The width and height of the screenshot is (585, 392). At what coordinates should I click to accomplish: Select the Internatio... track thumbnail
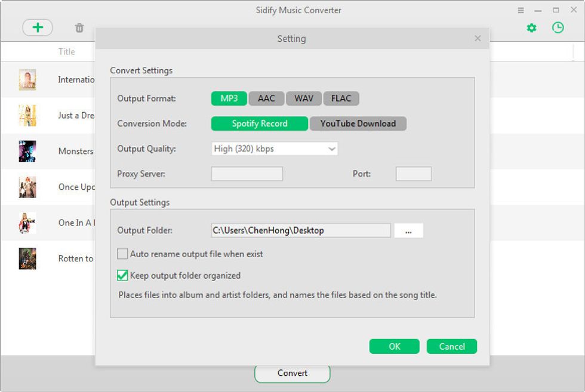pos(27,79)
